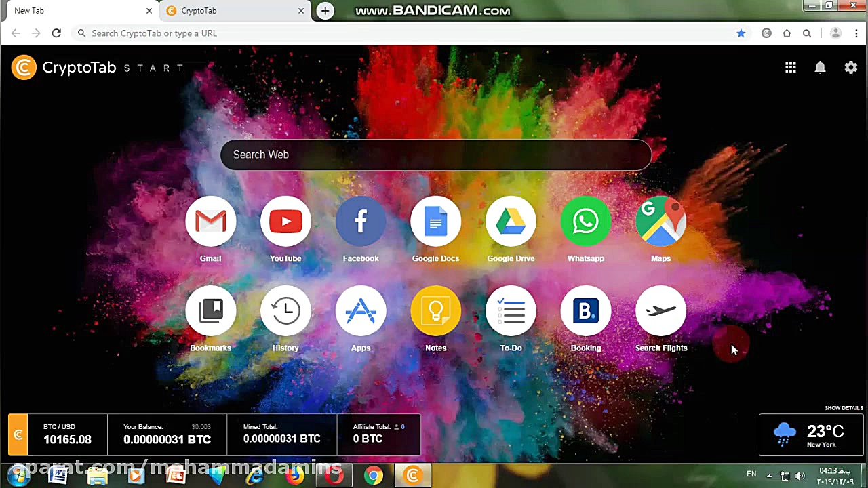
Task: Open Google Chrome from the taskbar
Action: [x=373, y=475]
